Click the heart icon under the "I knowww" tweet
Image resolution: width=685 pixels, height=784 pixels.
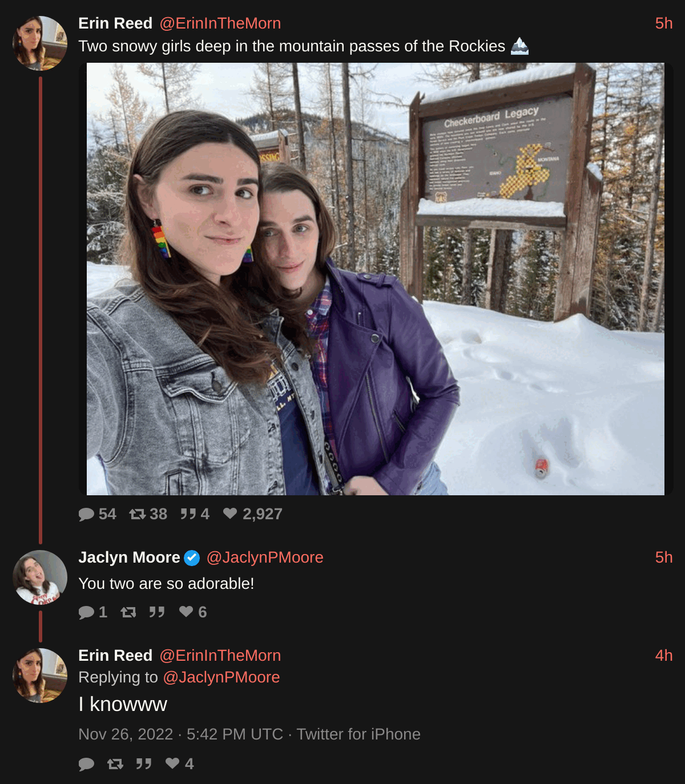point(172,763)
